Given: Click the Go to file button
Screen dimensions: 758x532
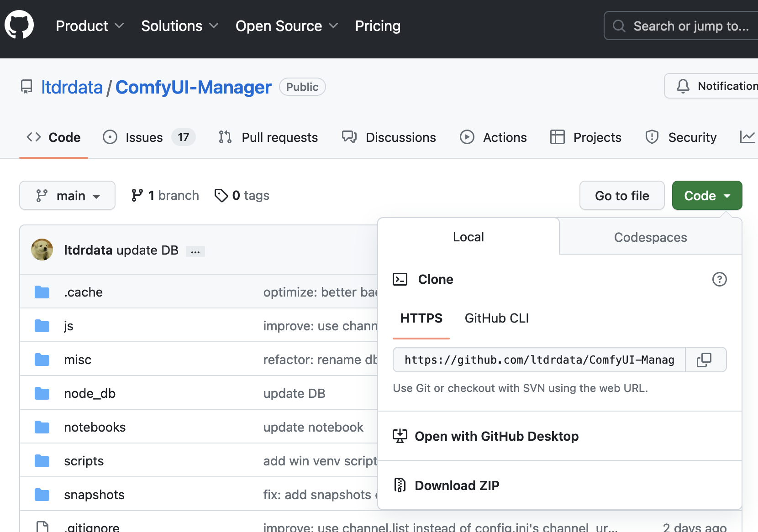Looking at the screenshot, I should coord(622,196).
